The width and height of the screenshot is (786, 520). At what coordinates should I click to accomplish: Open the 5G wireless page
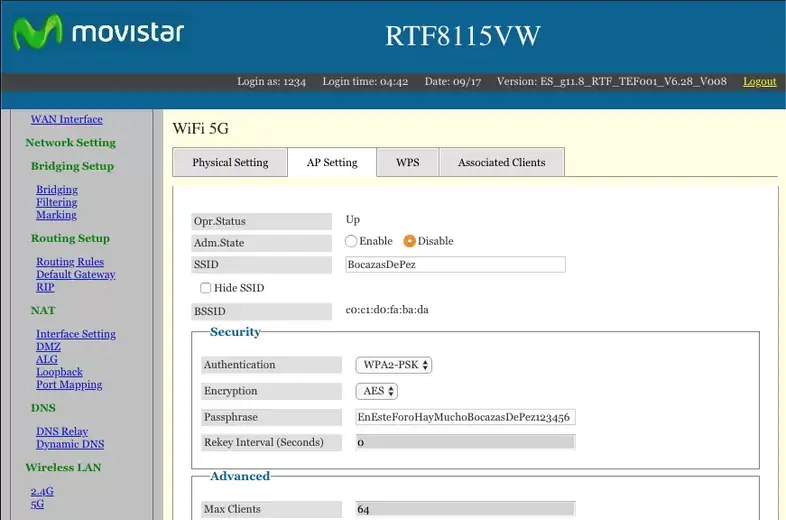[x=37, y=504]
